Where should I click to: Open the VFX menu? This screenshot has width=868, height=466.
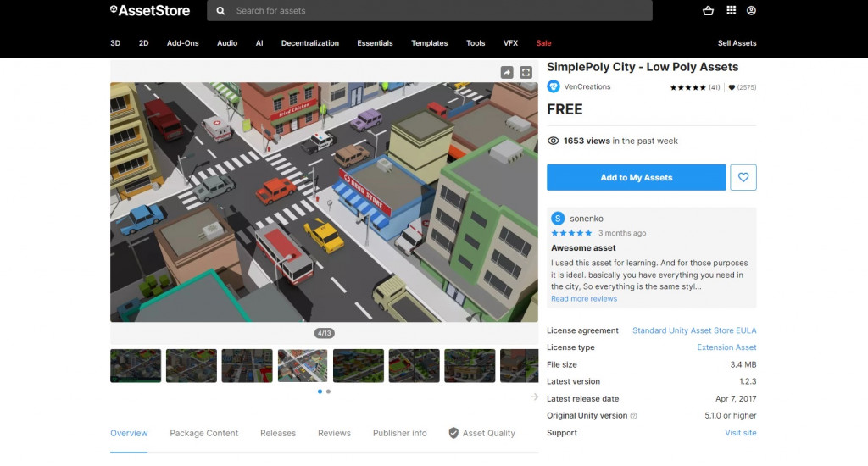(510, 42)
